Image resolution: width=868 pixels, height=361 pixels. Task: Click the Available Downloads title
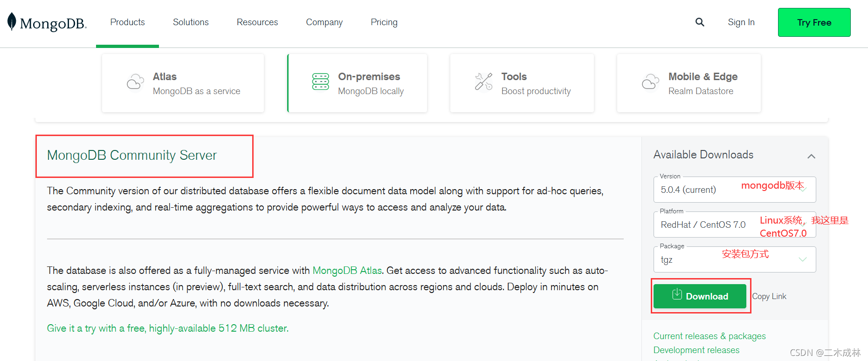point(703,155)
